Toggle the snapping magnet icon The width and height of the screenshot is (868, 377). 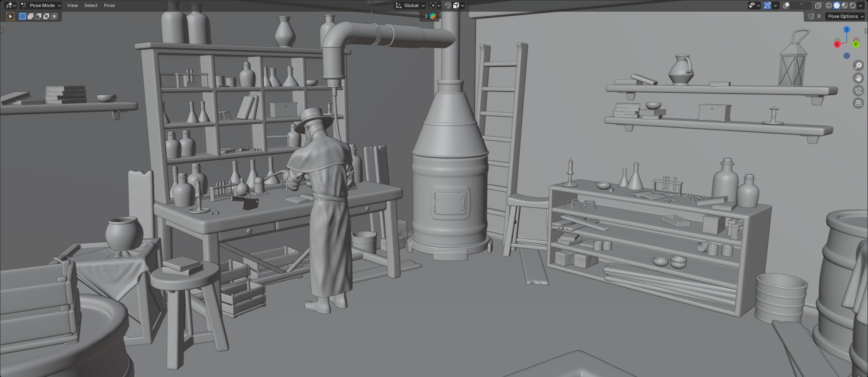click(x=447, y=5)
